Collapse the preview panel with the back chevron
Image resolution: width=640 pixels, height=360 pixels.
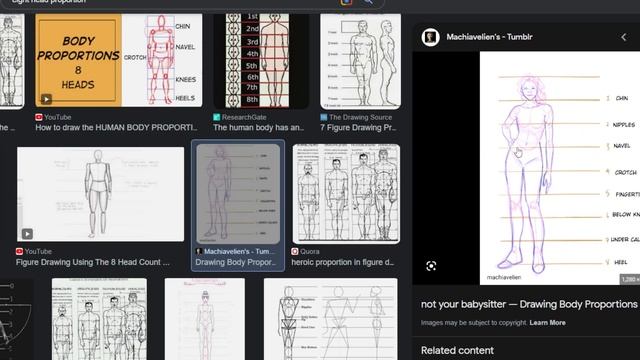(x=624, y=37)
